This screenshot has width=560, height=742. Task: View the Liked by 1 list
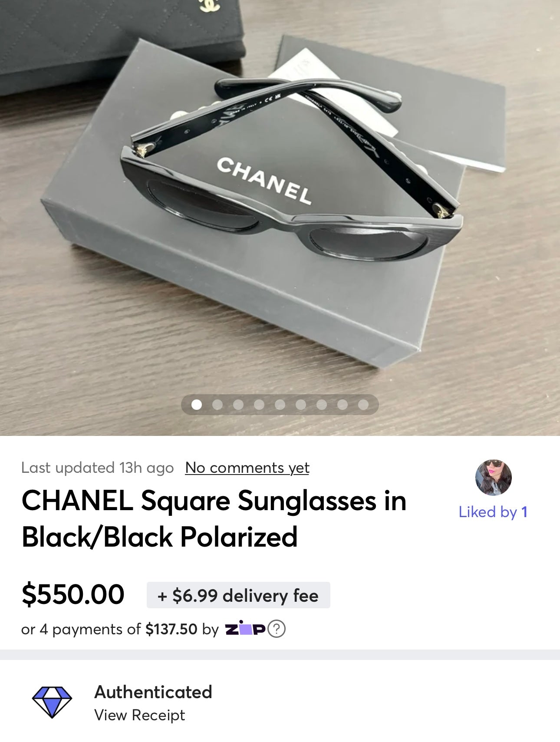coord(493,512)
